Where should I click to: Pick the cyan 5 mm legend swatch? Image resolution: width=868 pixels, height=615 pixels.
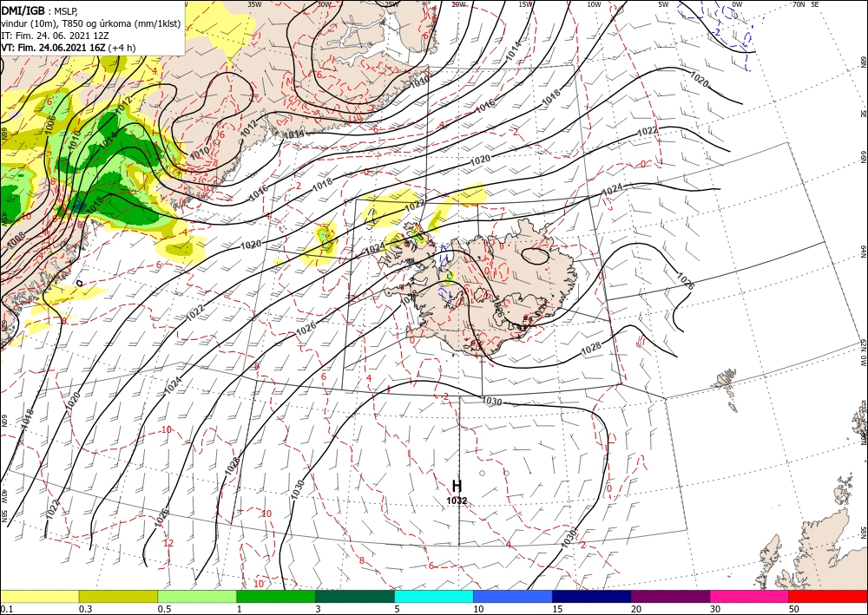[x=434, y=596]
